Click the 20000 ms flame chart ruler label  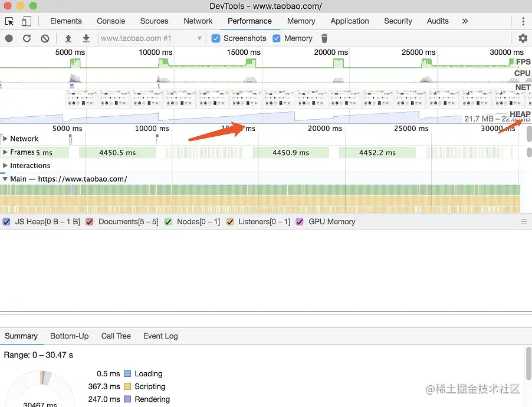[325, 129]
